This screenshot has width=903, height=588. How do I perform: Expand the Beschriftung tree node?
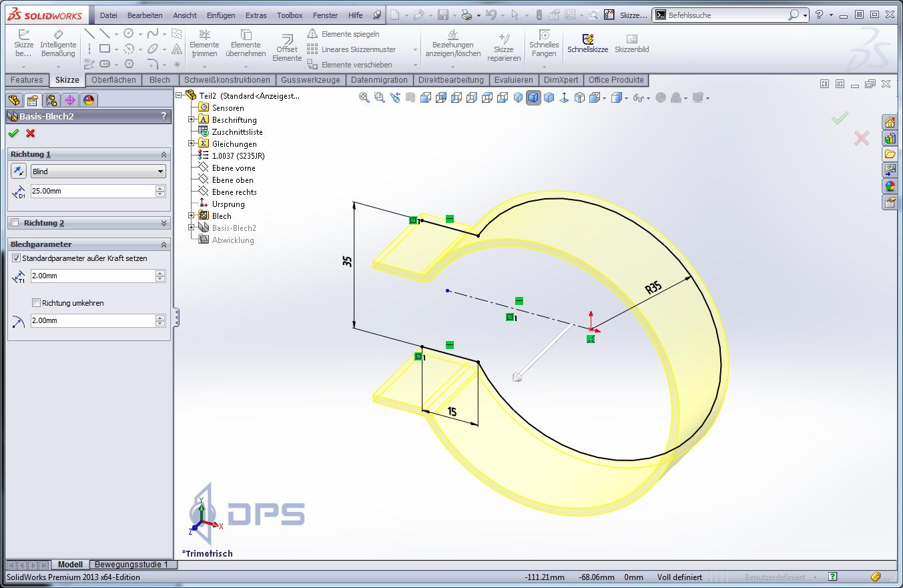[192, 119]
